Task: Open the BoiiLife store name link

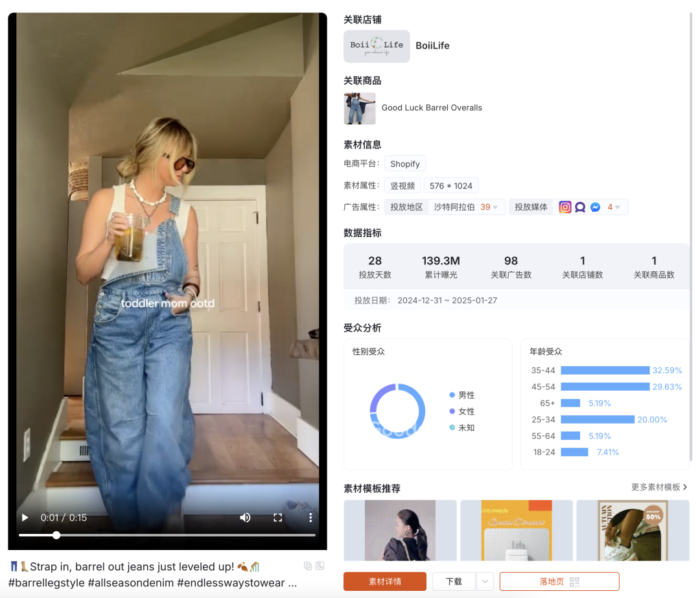Action: coord(432,45)
